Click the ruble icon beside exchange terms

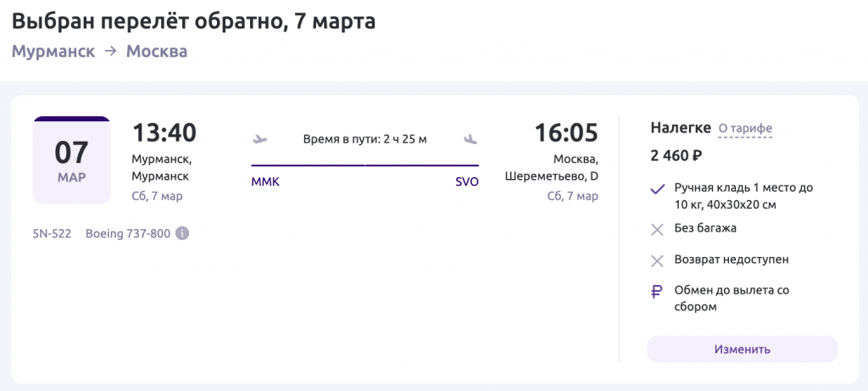pos(657,291)
